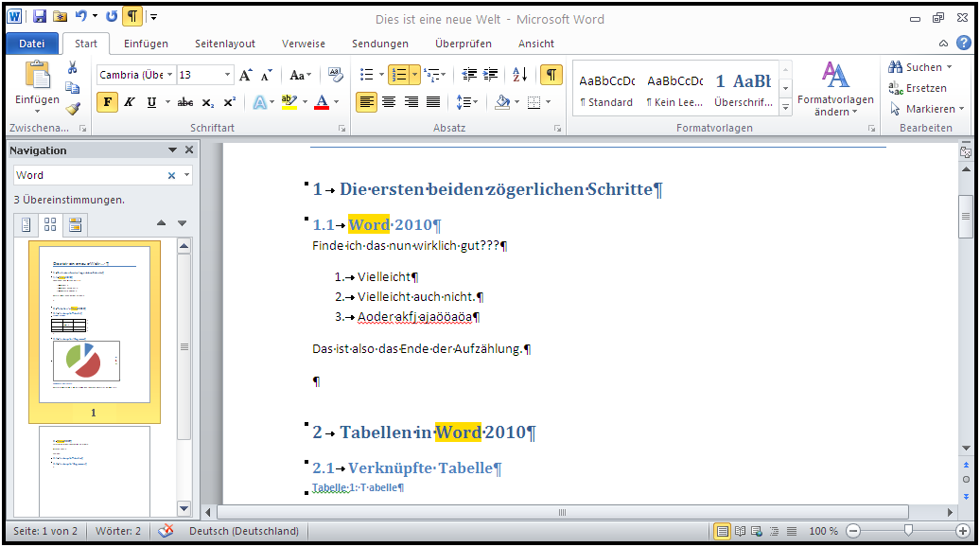980x547 pixels.
Task: Apply superscript formatting
Action: pyautogui.click(x=229, y=102)
